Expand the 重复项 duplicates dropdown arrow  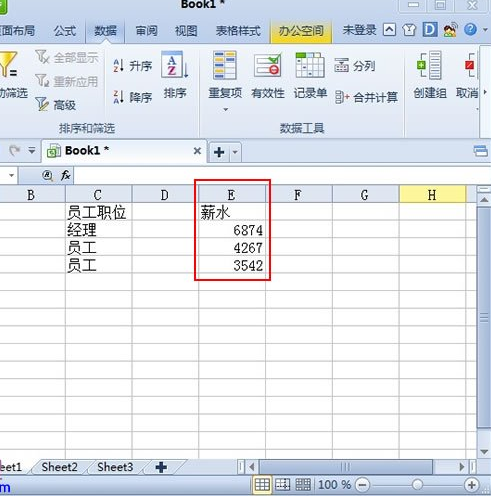click(x=226, y=109)
